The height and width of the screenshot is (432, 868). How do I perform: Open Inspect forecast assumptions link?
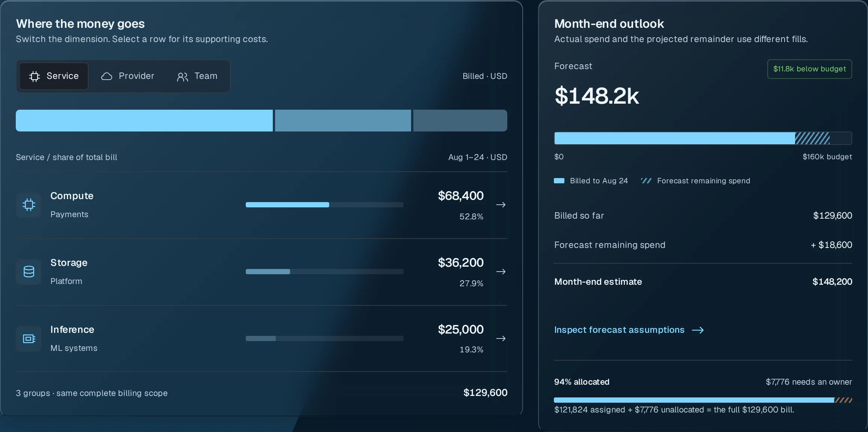pos(629,330)
